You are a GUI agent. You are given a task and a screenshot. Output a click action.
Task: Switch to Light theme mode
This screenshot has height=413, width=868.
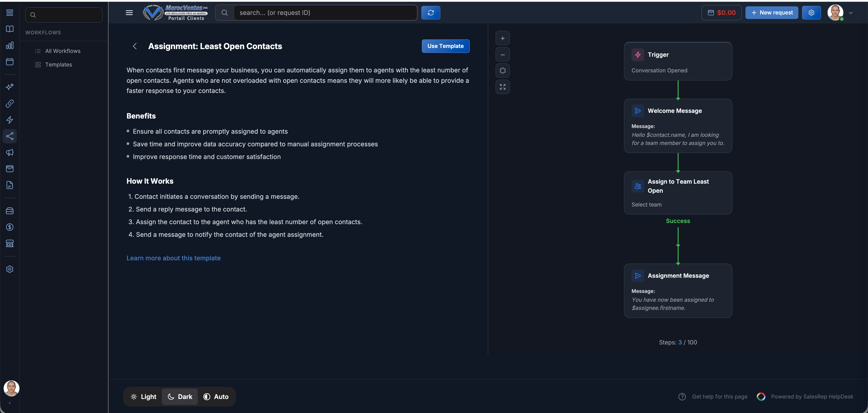coord(144,396)
